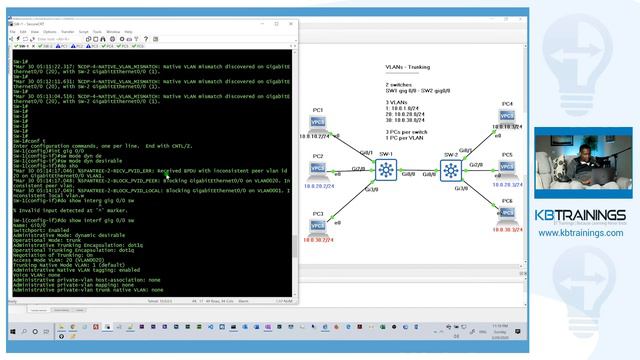Open the www.kbtrainings.com link
This screenshot has height=360, width=640.
[580, 233]
